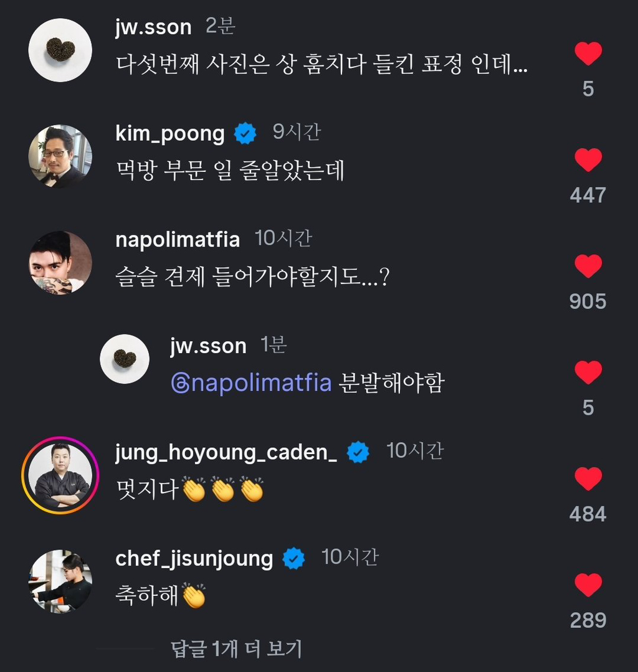The height and width of the screenshot is (672, 638).
Task: Heart chef_jisunjoung's congratulation comment
Action: (x=588, y=585)
